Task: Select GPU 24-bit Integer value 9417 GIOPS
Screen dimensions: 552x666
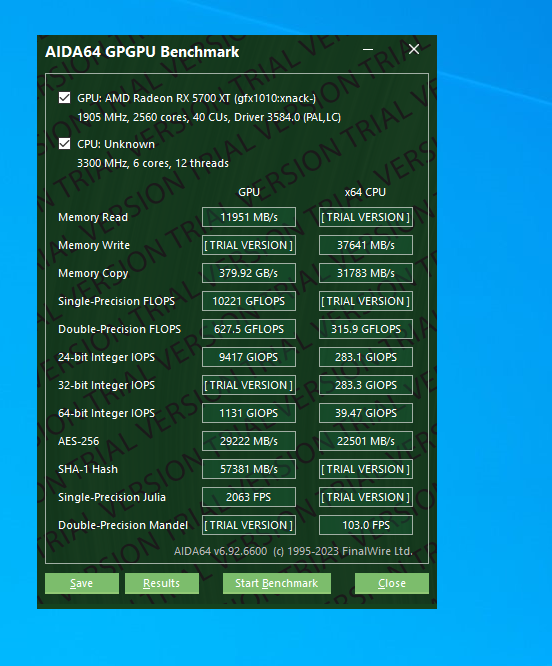Action: [249, 357]
